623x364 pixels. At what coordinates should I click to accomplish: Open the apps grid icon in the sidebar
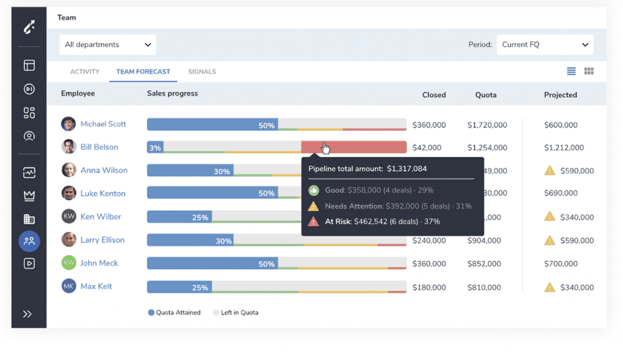(29, 113)
